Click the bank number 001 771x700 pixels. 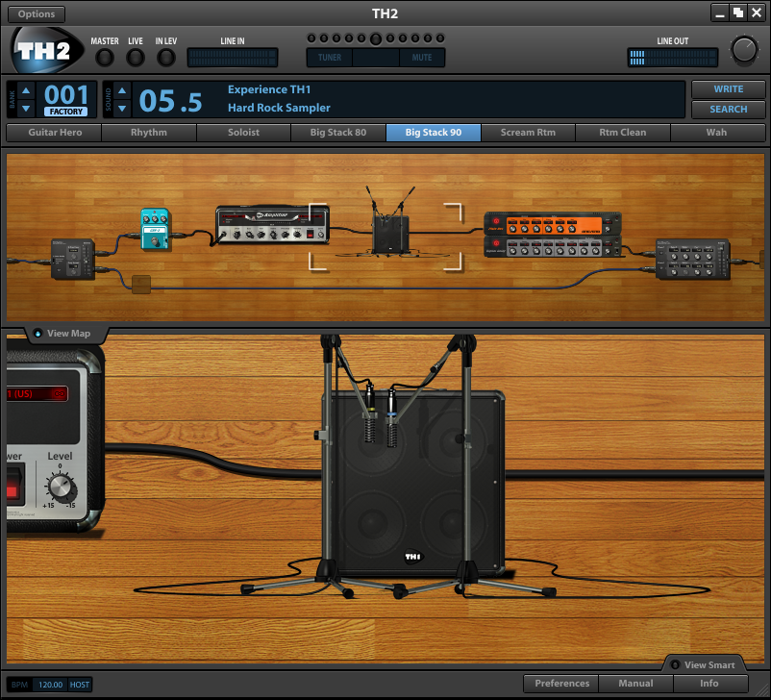click(x=66, y=94)
